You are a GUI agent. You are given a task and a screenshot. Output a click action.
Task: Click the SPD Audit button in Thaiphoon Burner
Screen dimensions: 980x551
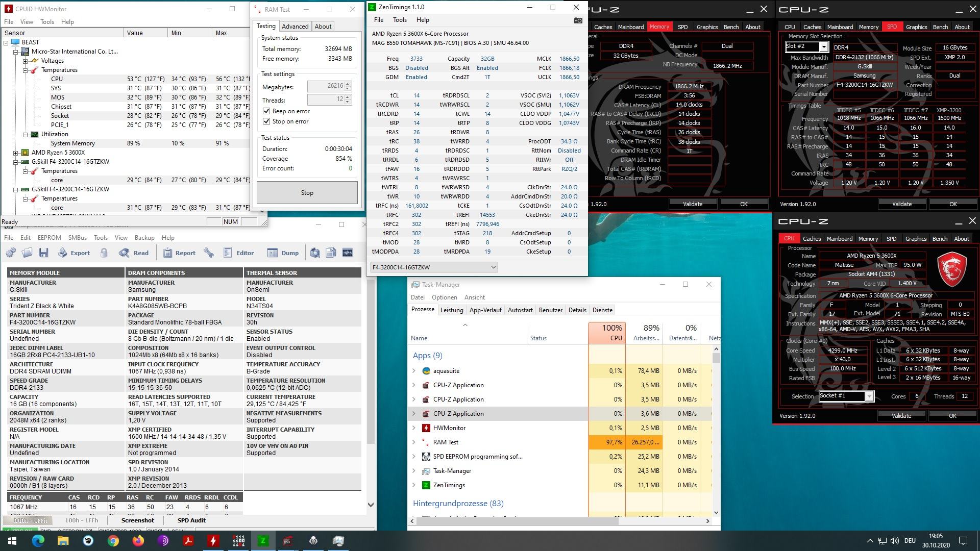click(x=191, y=520)
